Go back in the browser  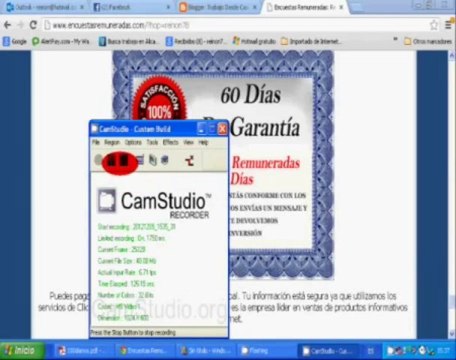point(7,25)
